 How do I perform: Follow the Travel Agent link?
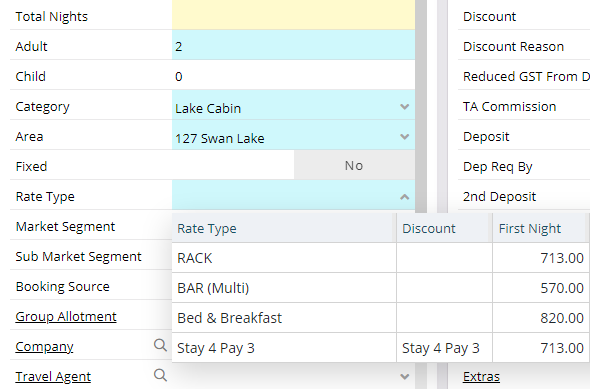pos(53,377)
